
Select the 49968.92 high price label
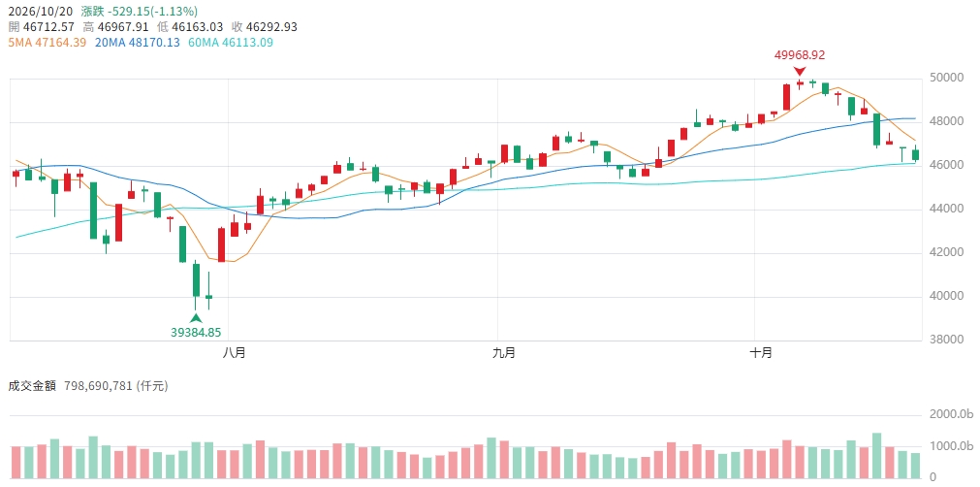(800, 55)
